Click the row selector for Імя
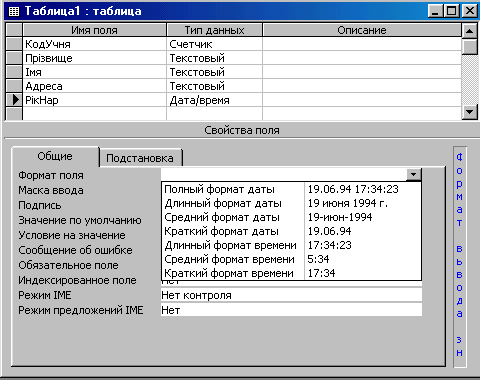Viewport: 480px width, 380px height. [14, 72]
